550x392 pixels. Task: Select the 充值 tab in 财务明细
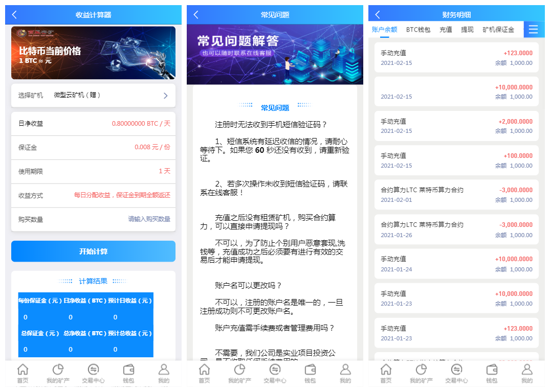coord(446,30)
